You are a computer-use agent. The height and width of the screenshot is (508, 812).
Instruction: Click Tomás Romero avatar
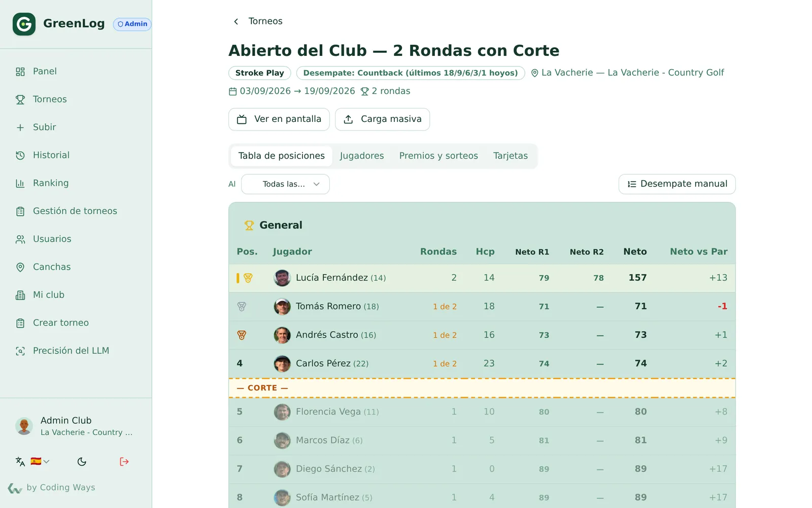(x=282, y=307)
